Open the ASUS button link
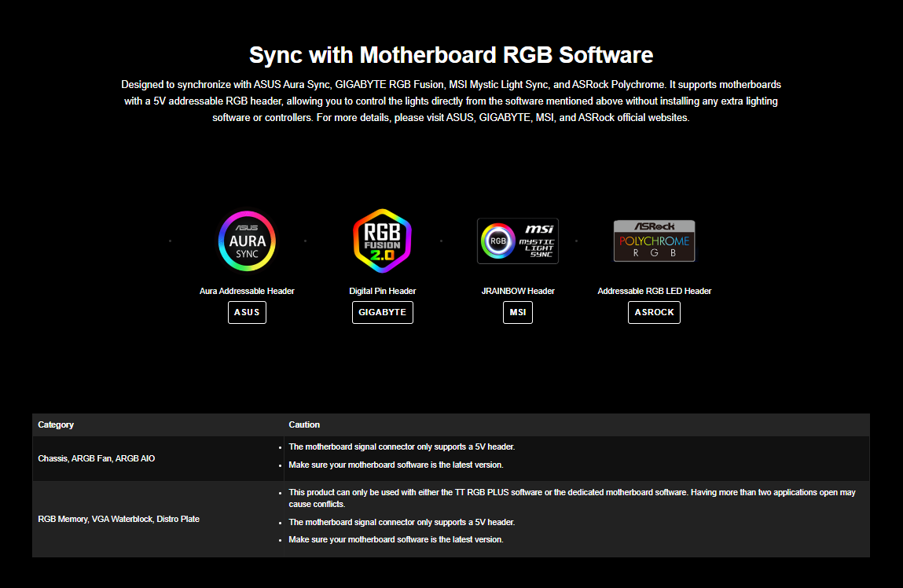 247,312
